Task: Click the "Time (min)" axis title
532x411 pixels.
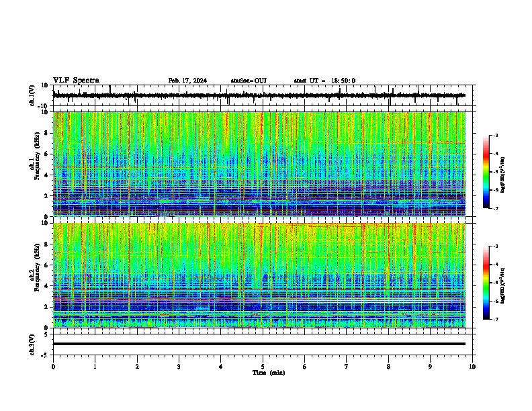Action: [x=269, y=373]
